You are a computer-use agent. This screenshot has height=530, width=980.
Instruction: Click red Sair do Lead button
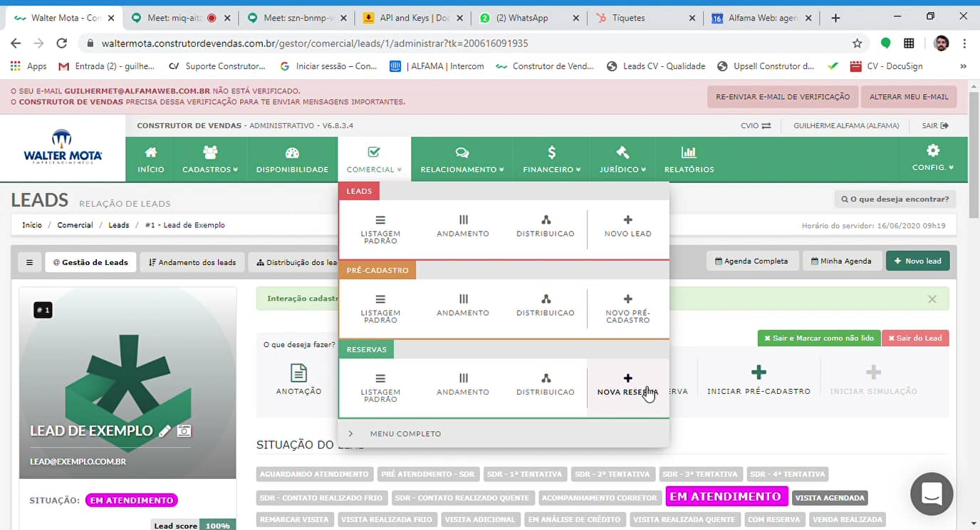coord(914,338)
